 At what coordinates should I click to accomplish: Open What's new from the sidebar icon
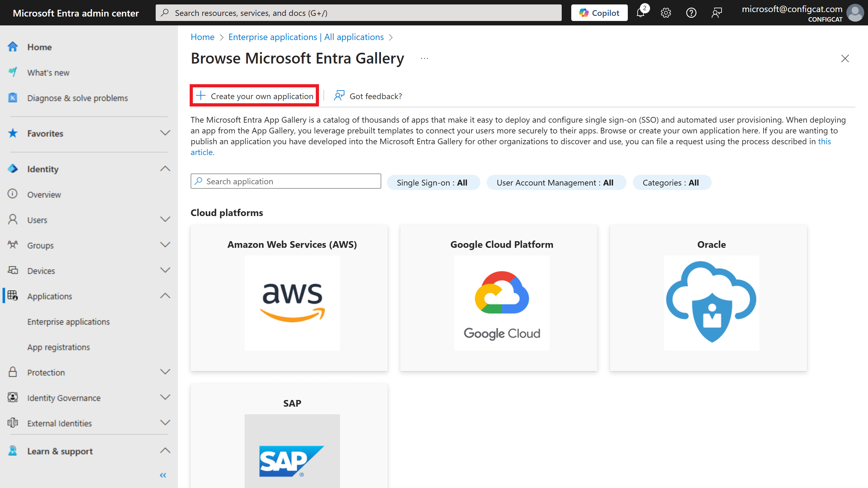[x=12, y=72]
